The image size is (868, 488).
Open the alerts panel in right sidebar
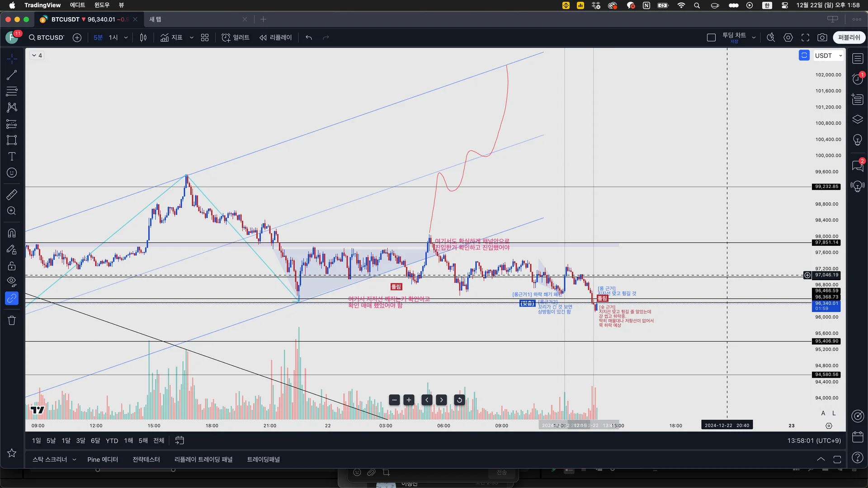point(858,79)
